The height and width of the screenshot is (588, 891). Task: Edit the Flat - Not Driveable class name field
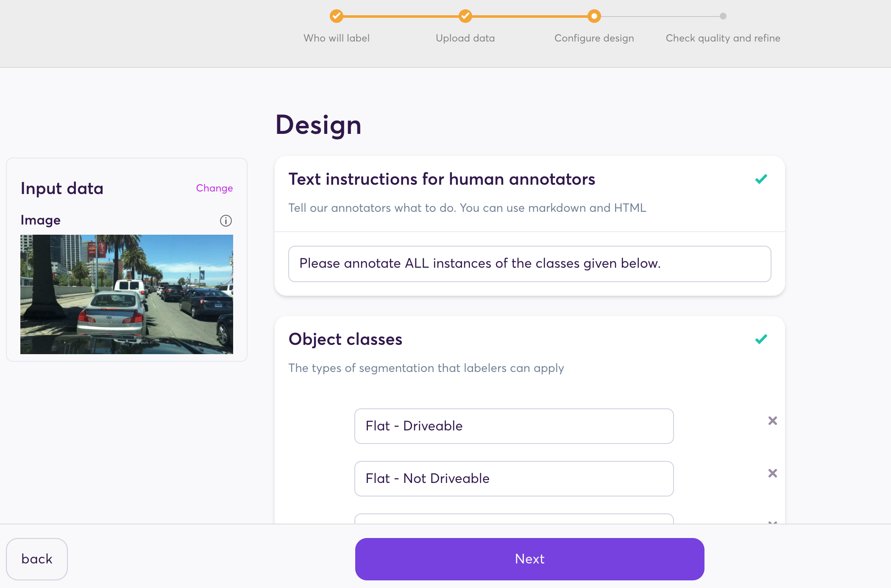click(514, 479)
